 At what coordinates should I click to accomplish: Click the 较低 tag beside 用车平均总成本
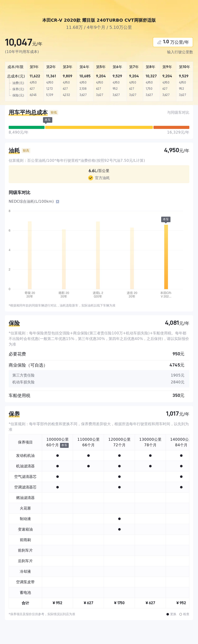tap(54, 112)
